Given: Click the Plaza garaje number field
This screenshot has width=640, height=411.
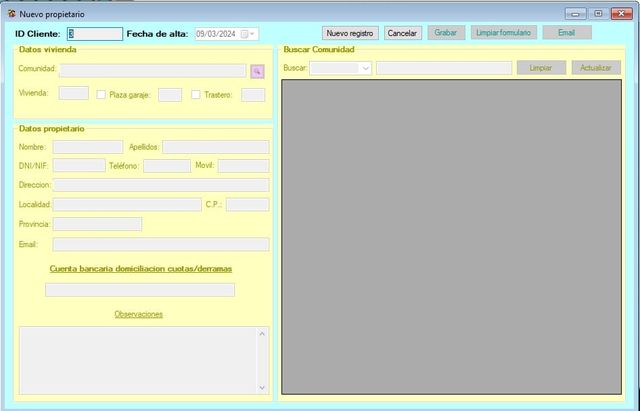Looking at the screenshot, I should coord(170,95).
